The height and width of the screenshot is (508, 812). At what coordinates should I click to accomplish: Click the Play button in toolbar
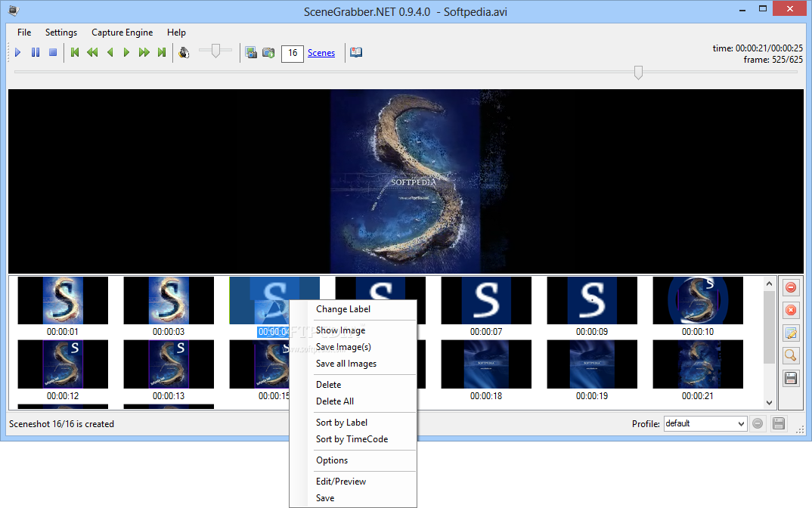tap(17, 52)
